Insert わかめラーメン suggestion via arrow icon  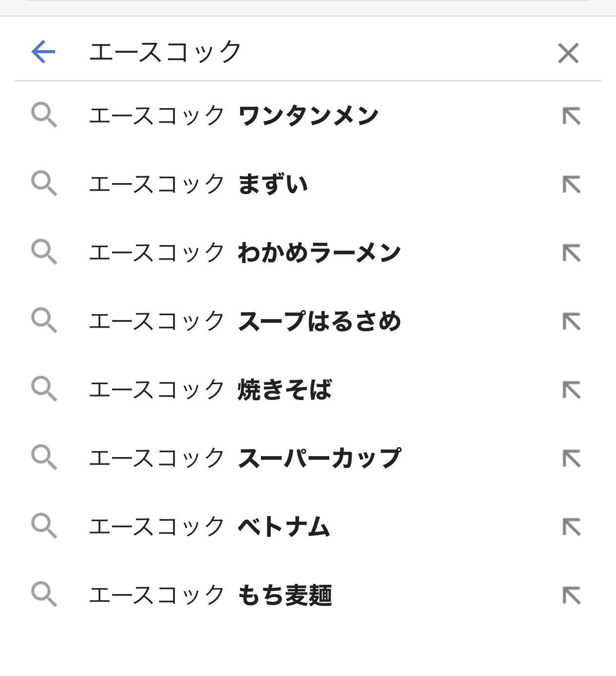pyautogui.click(x=571, y=253)
